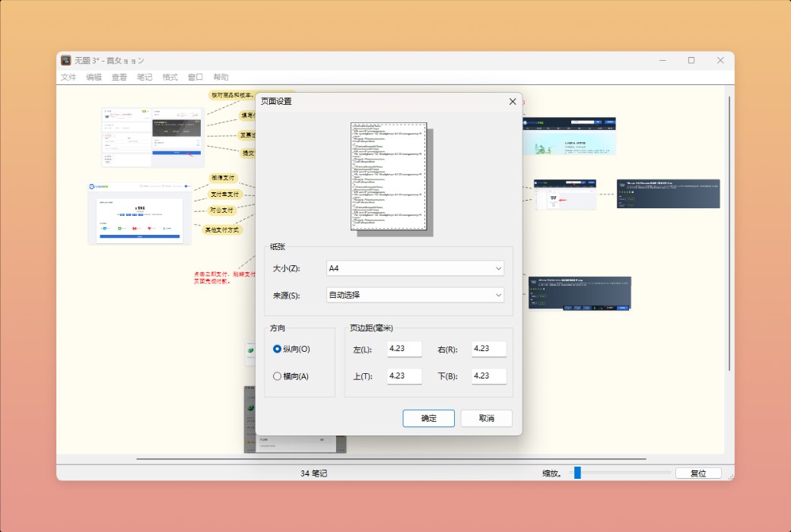
Task: Confirm page setup with 确定
Action: tap(428, 418)
